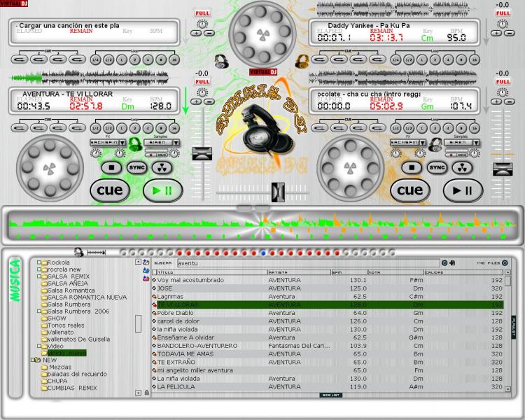
Task: Toggle the headphone monitor icon on chocolate deck
Action: pyautogui.click(x=435, y=144)
